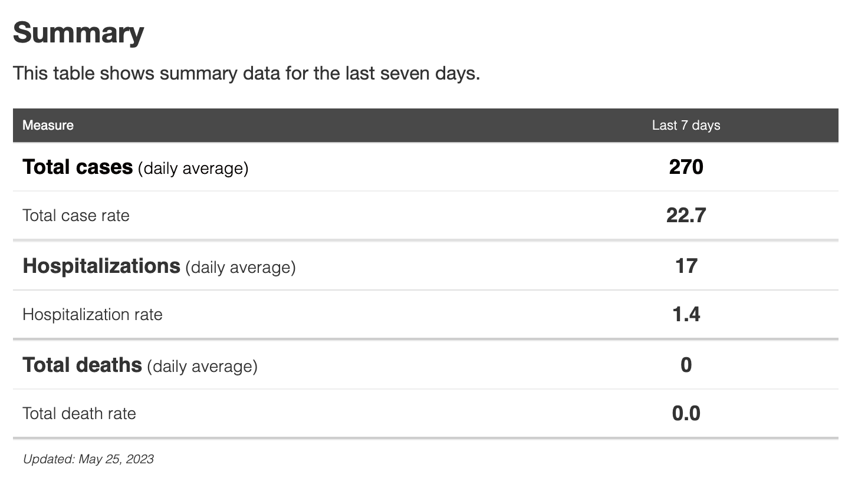Click the Updated May 25, 2023 footnote
This screenshot has width=868, height=501.
coord(88,459)
